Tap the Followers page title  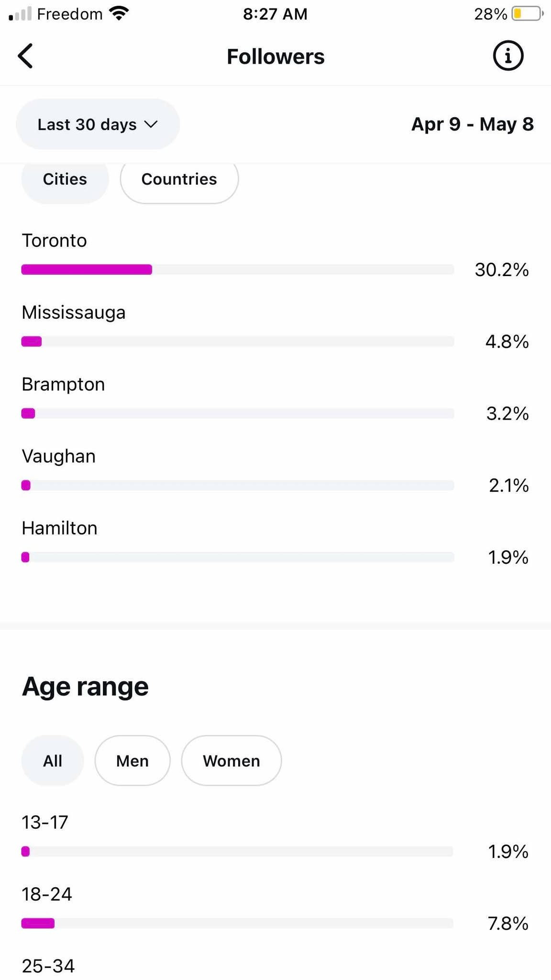[275, 56]
